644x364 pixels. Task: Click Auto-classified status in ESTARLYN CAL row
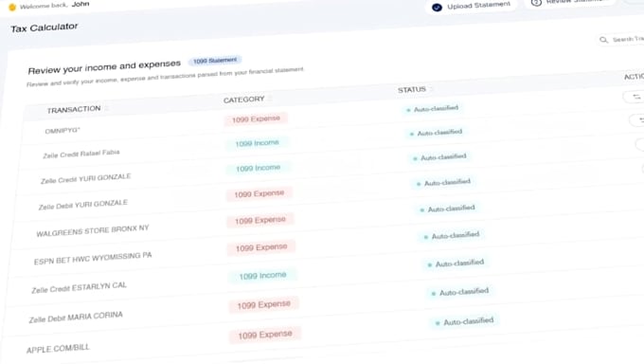(x=456, y=264)
